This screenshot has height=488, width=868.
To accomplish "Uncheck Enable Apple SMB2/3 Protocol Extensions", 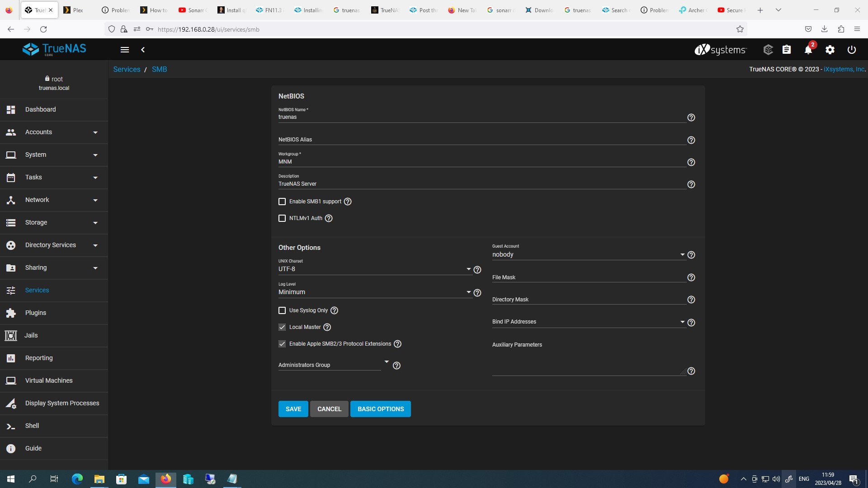I will pyautogui.click(x=282, y=344).
